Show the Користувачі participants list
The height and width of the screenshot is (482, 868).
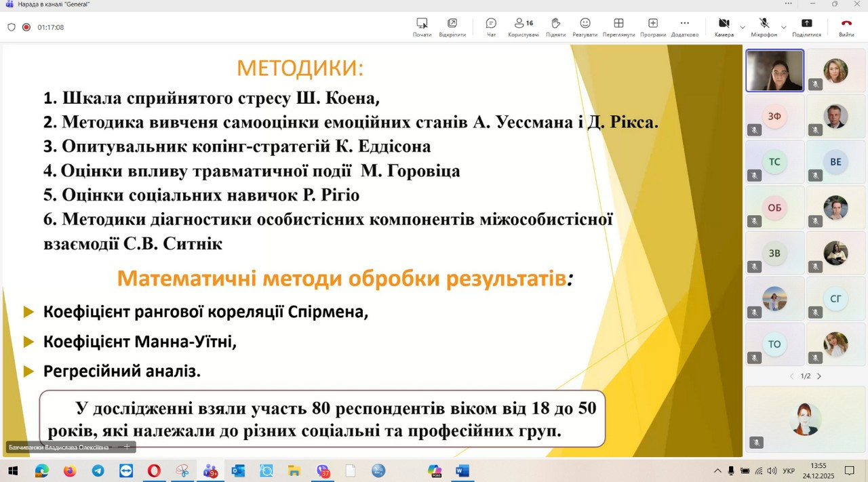[x=523, y=26]
